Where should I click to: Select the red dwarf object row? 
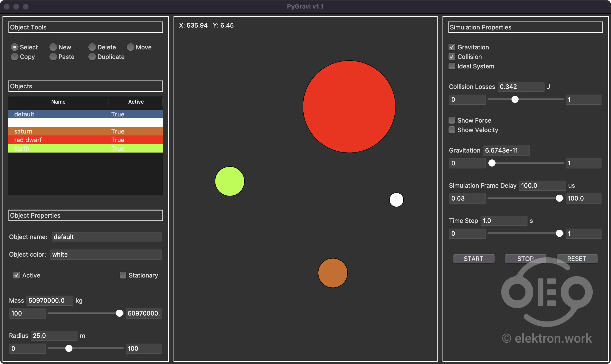[85, 140]
